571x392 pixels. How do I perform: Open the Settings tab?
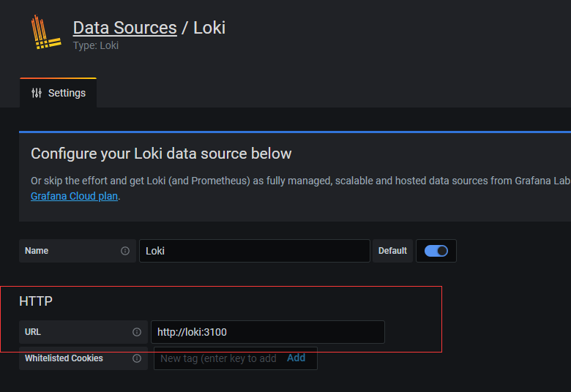[59, 93]
